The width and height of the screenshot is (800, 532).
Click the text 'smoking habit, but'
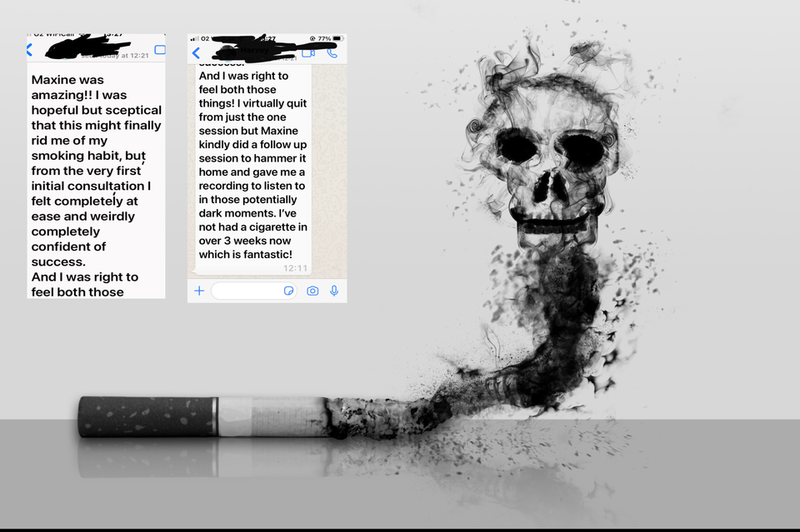89,156
